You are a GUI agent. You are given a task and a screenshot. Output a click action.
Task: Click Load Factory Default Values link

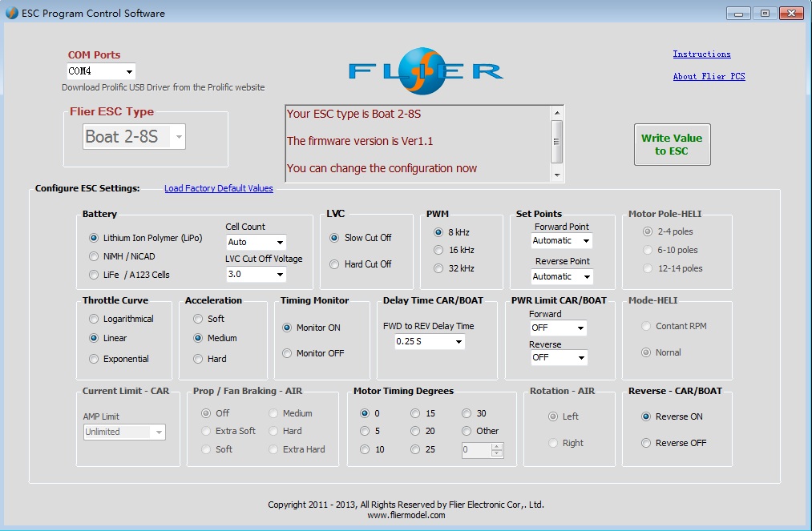[x=219, y=188]
